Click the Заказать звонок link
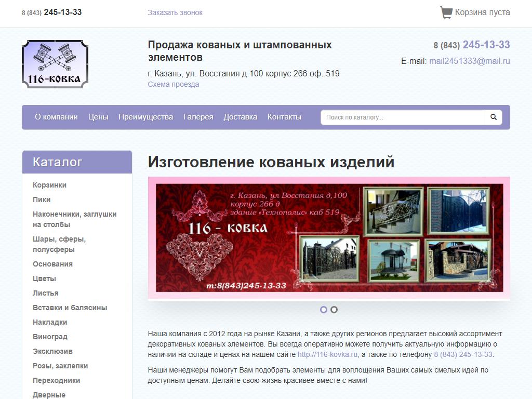Viewport: 532px width, 399px height. [x=175, y=12]
